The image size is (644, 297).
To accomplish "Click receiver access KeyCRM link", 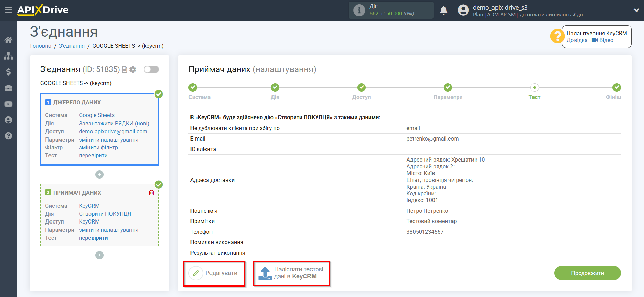I will click(x=89, y=222).
